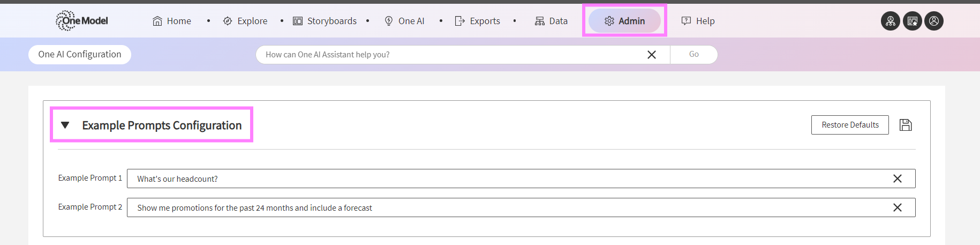Click the save disk icon
The image size is (980, 245).
pos(905,125)
